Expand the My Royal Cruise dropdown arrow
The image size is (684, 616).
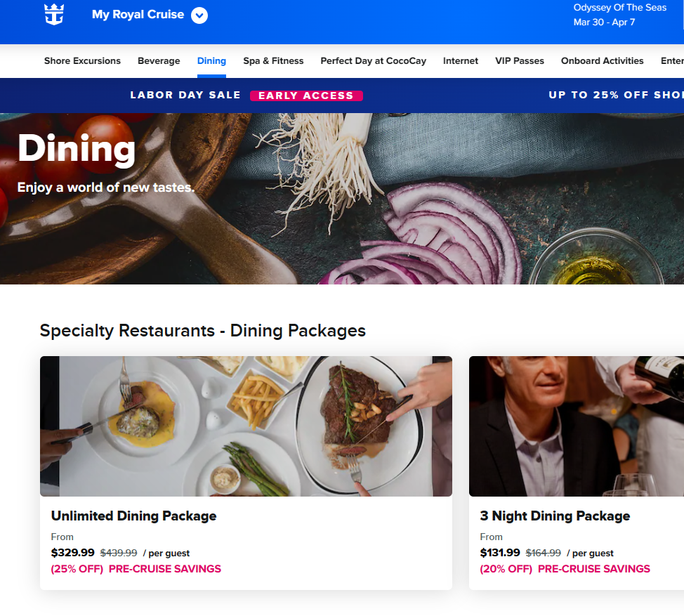(x=199, y=15)
